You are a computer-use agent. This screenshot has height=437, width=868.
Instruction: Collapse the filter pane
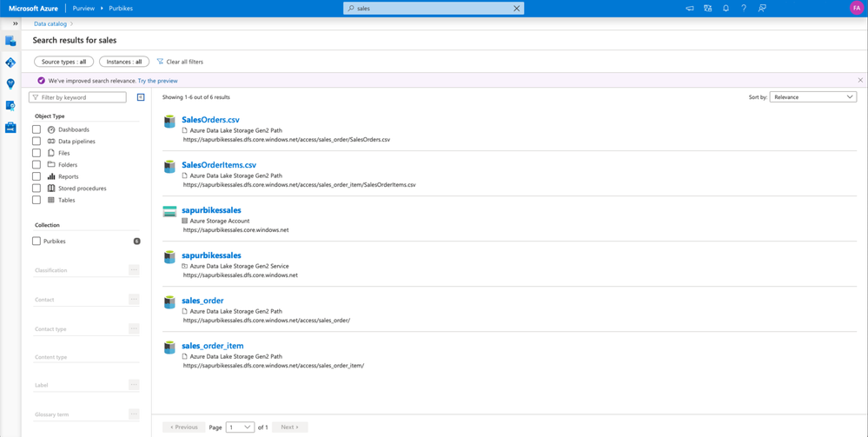(141, 97)
